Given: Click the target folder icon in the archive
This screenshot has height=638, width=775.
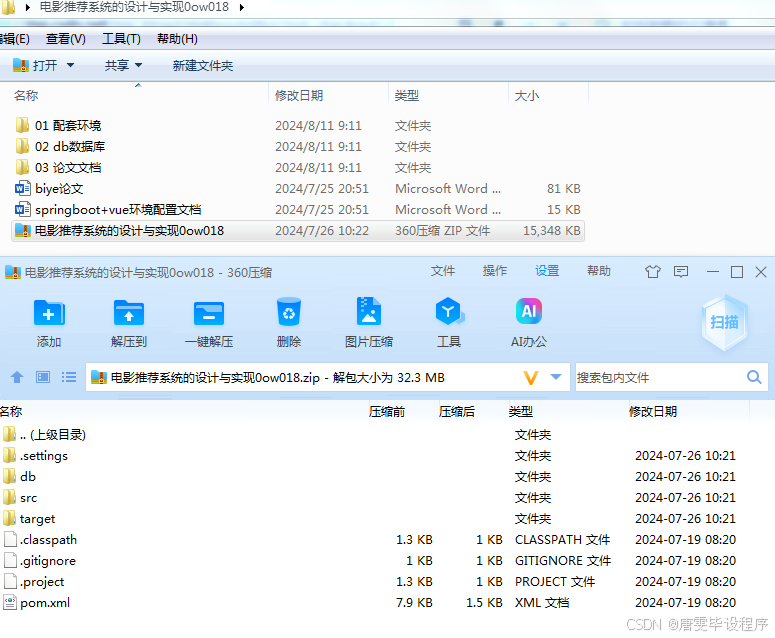Looking at the screenshot, I should (x=9, y=518).
